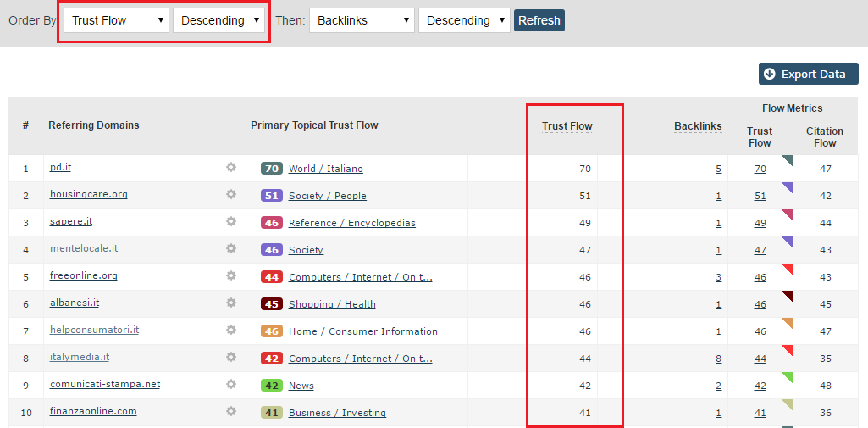This screenshot has width=868, height=428.
Task: Click the 45 badge for Shopping / Health
Action: point(272,304)
